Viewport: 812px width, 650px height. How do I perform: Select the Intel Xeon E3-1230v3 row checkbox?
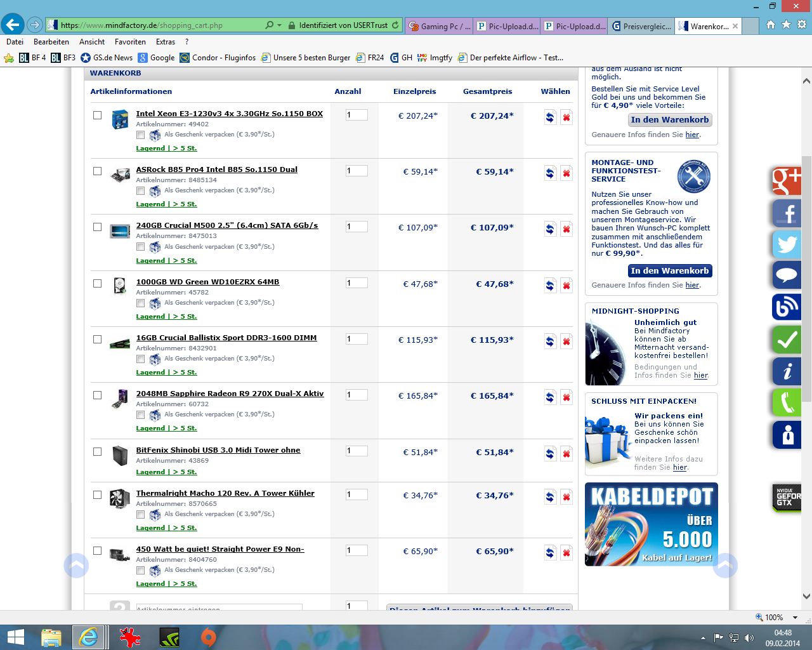97,116
